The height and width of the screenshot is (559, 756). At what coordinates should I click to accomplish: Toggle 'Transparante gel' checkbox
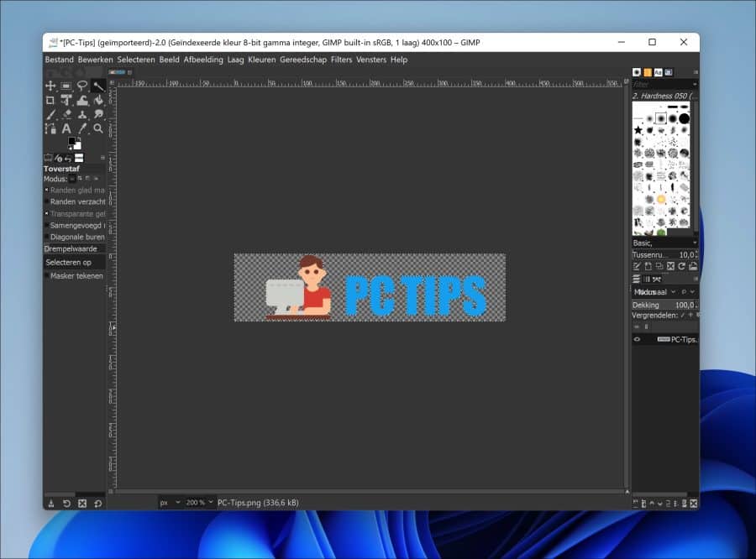coord(47,213)
